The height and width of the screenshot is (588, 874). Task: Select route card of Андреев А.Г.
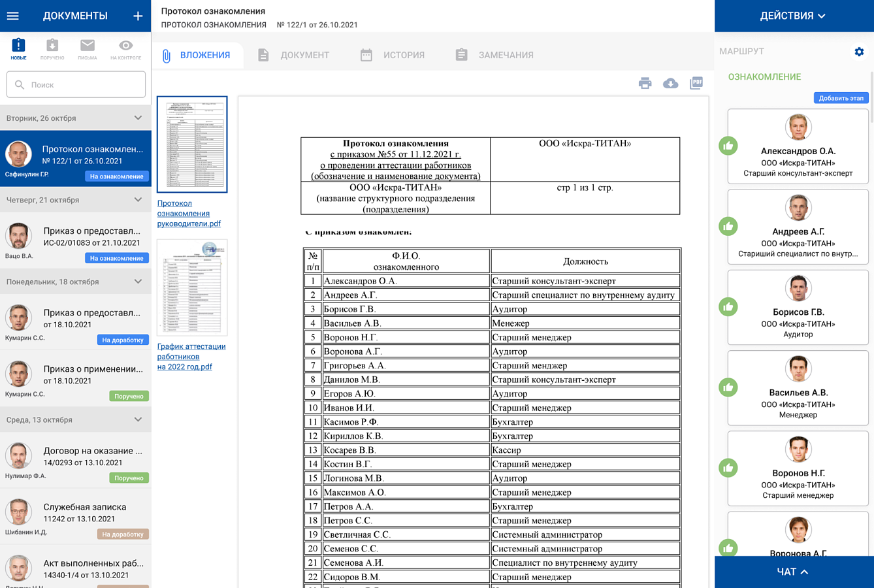coord(798,227)
